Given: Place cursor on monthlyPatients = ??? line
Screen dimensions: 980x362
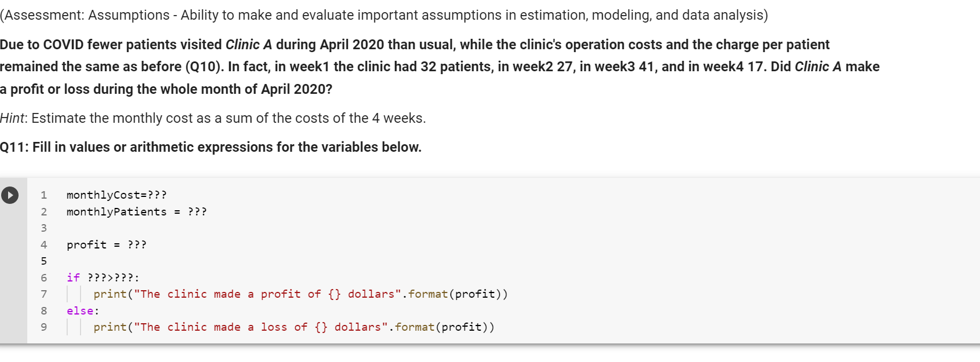Looking at the screenshot, I should 136,212.
